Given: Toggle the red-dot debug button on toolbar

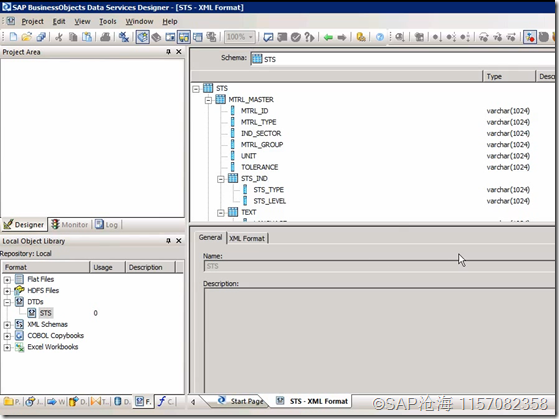Looking at the screenshot, I should point(530,37).
